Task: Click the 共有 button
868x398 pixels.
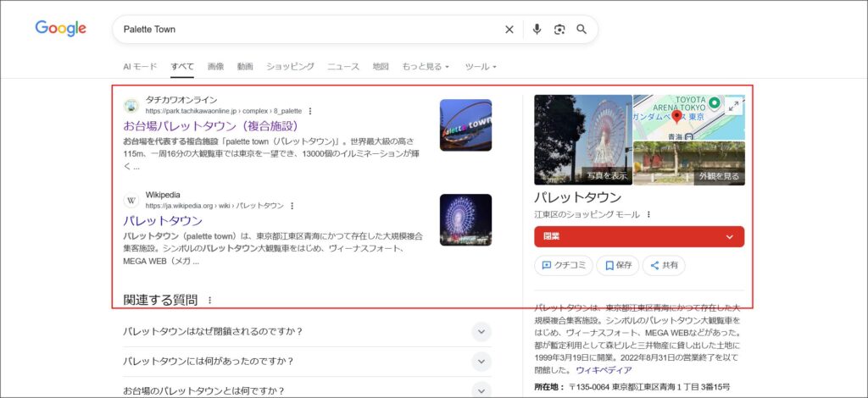Action: (664, 265)
